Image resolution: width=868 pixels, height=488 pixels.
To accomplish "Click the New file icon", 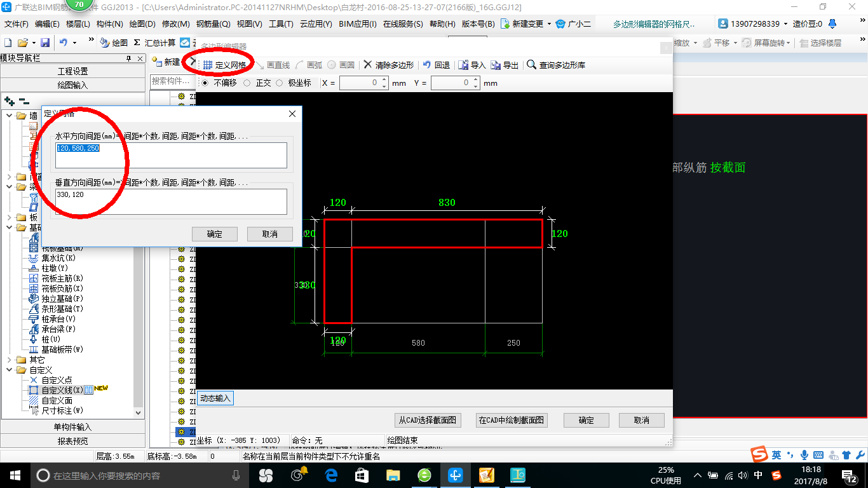I will [x=8, y=43].
